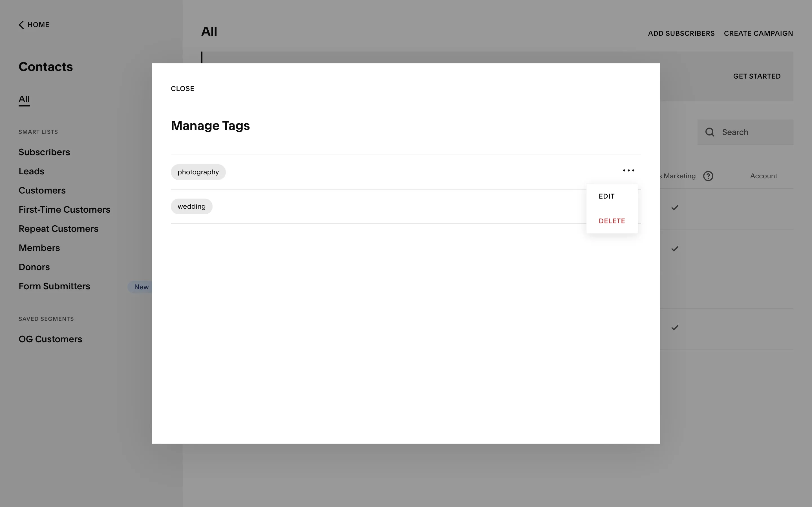Select the All contacts tab
812x507 pixels.
pos(24,99)
